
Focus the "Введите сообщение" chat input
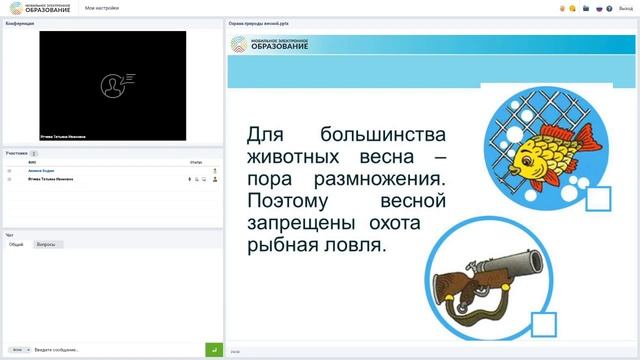[118, 350]
